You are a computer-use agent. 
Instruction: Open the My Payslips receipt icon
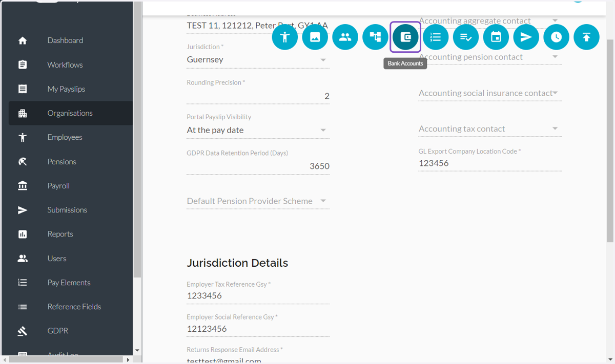[23, 89]
